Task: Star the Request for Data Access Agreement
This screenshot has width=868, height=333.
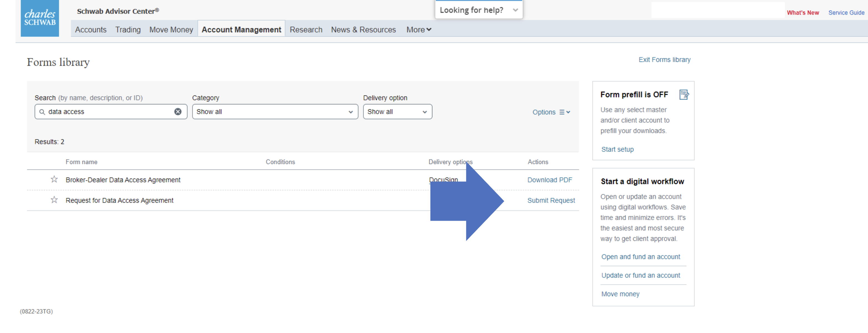Action: point(54,200)
